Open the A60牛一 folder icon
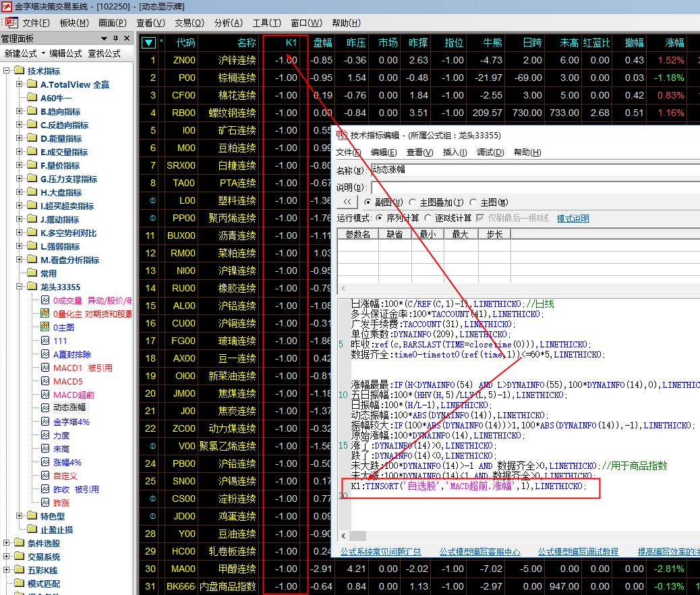 (x=32, y=97)
